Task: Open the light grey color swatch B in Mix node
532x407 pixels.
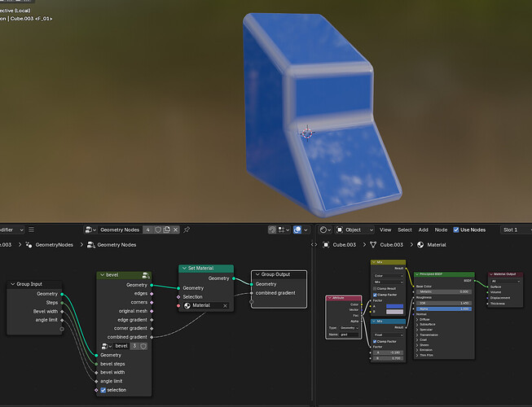Action: tap(394, 312)
